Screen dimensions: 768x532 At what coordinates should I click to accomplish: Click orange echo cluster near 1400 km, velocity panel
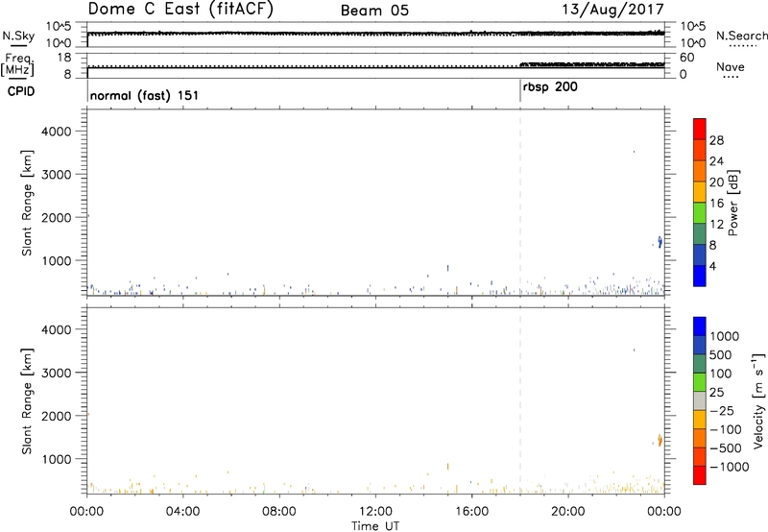tap(660, 440)
